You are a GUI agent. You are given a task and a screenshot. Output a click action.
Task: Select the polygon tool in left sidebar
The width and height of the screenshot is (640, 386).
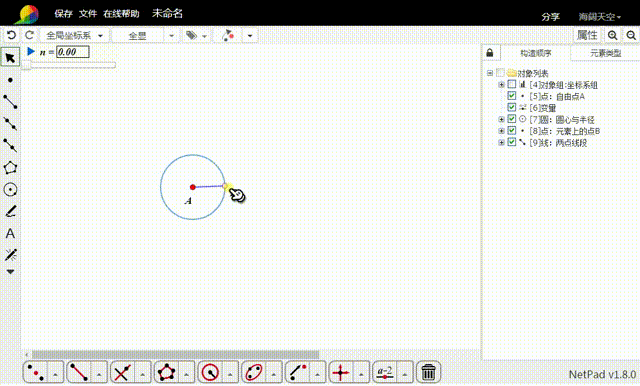pyautogui.click(x=10, y=167)
